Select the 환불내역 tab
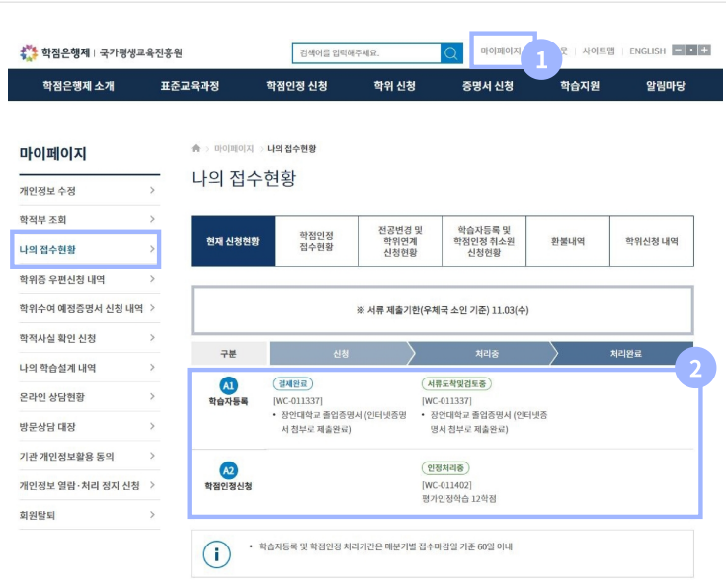The height and width of the screenshot is (588, 726). click(x=568, y=241)
